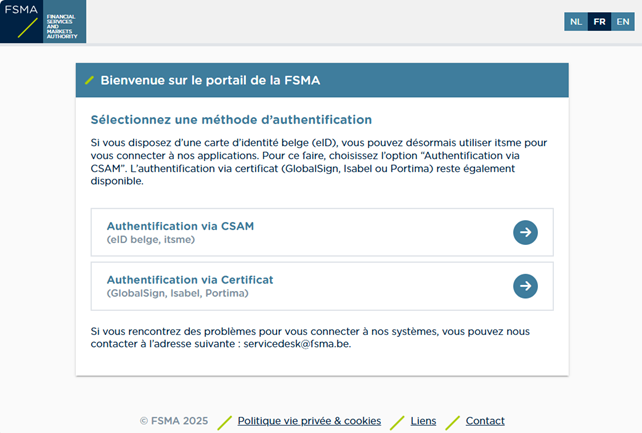Open the Liens footer link
This screenshot has height=433, width=642.
423,421
